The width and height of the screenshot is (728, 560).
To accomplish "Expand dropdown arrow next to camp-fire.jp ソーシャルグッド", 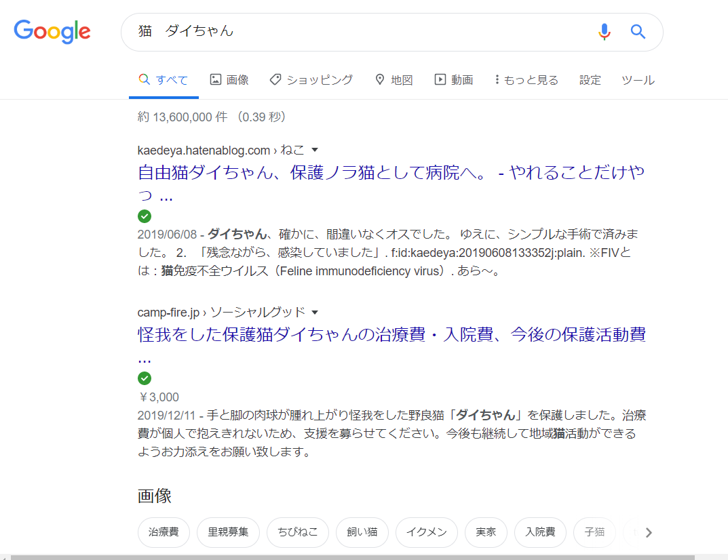I will tap(315, 313).
